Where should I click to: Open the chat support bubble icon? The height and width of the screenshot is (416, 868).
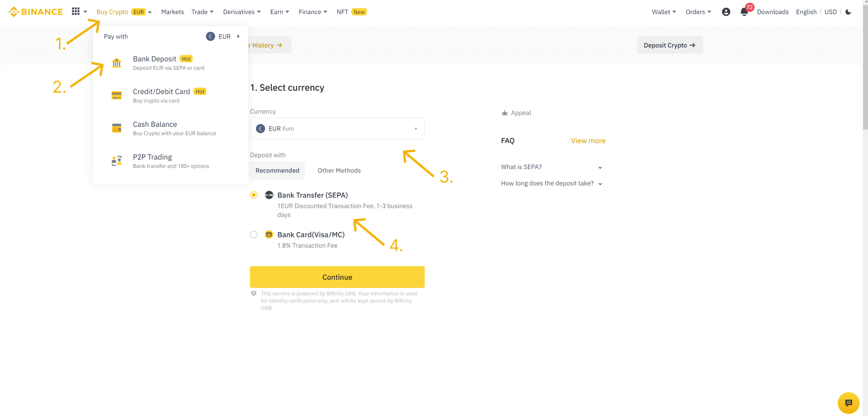848,403
